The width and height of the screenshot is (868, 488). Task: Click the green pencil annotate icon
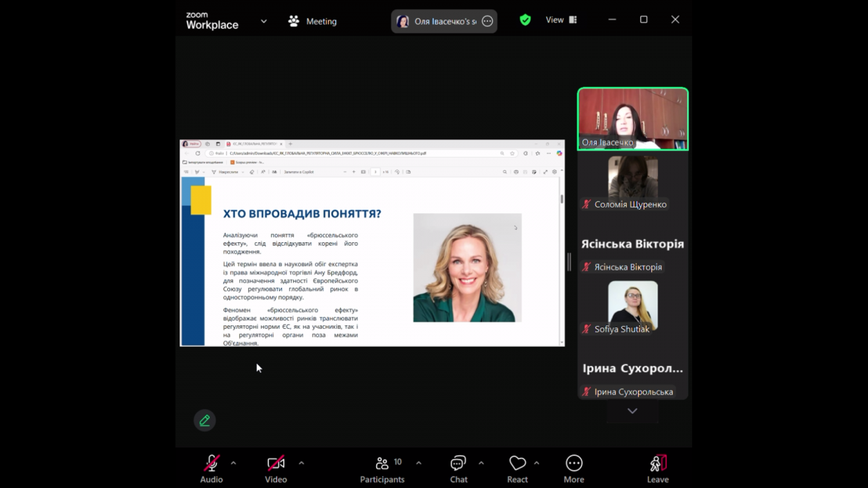tap(205, 420)
